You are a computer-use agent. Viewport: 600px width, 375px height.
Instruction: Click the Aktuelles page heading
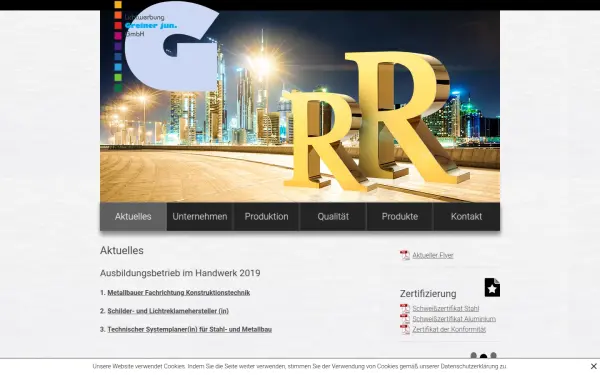coord(122,250)
